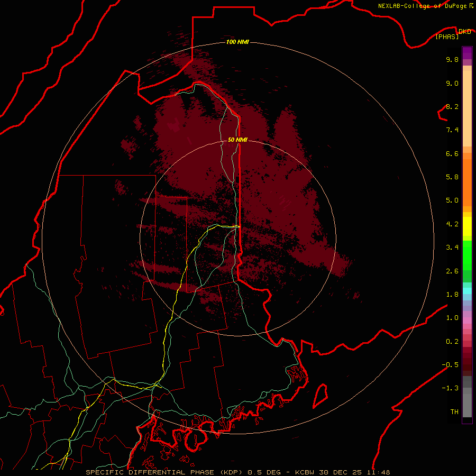Viewport: 476px width, 476px height.
Task: Click the pink segment of color bar
Action: click(x=467, y=321)
